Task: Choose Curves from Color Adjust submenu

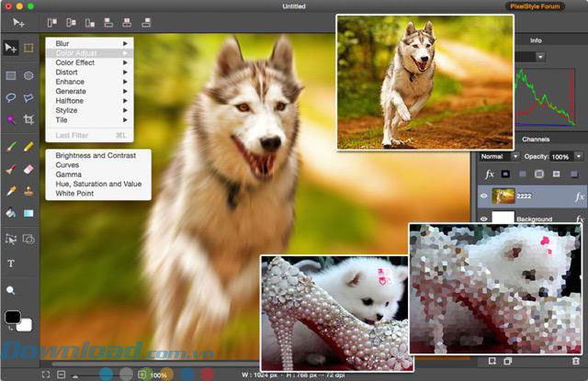Action: point(69,165)
